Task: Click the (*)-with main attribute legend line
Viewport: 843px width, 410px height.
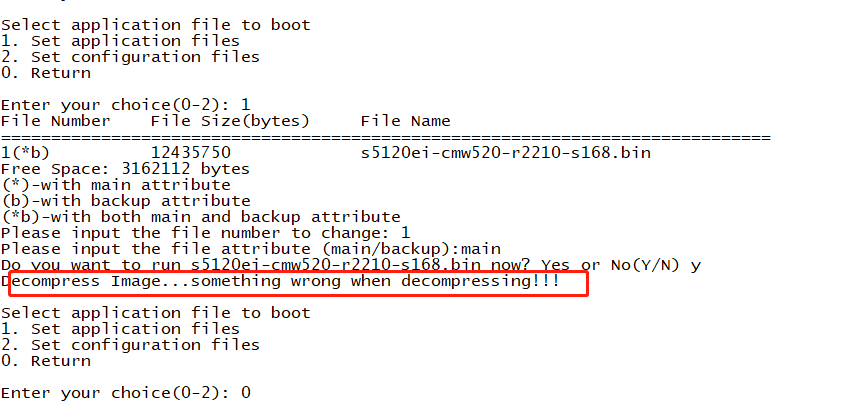Action: click(x=115, y=185)
